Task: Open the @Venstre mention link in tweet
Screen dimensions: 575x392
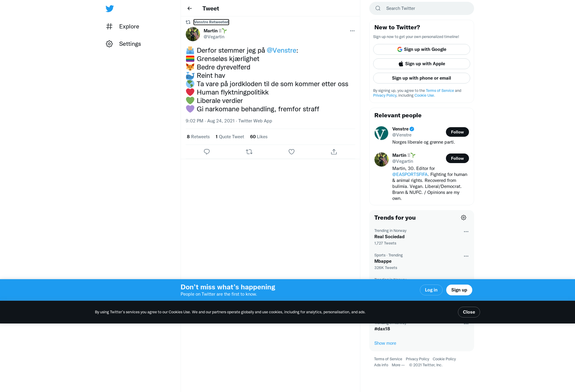Action: (282, 50)
